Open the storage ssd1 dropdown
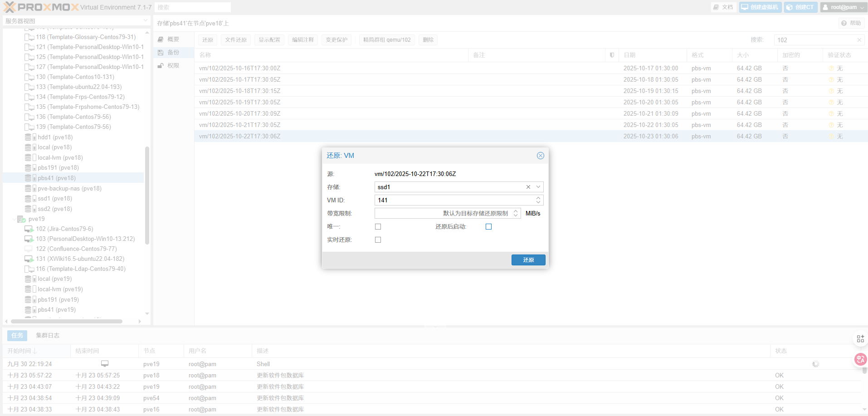 (538, 187)
